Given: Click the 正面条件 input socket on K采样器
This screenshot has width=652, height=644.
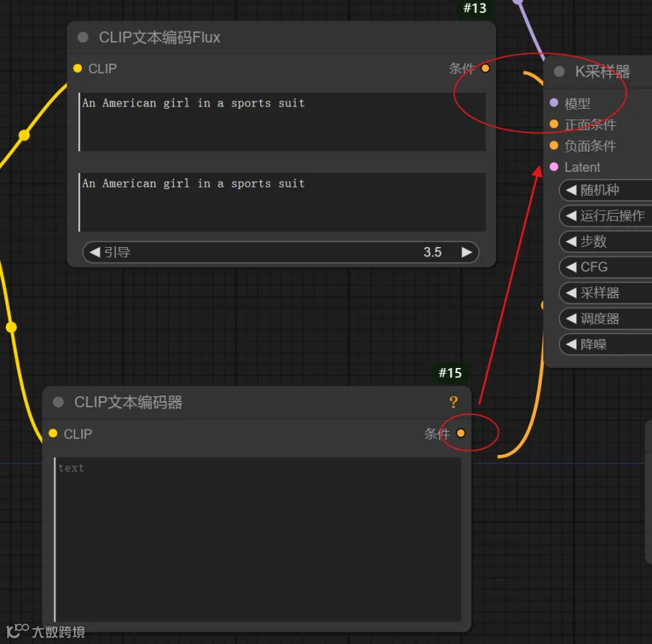Looking at the screenshot, I should [554, 124].
